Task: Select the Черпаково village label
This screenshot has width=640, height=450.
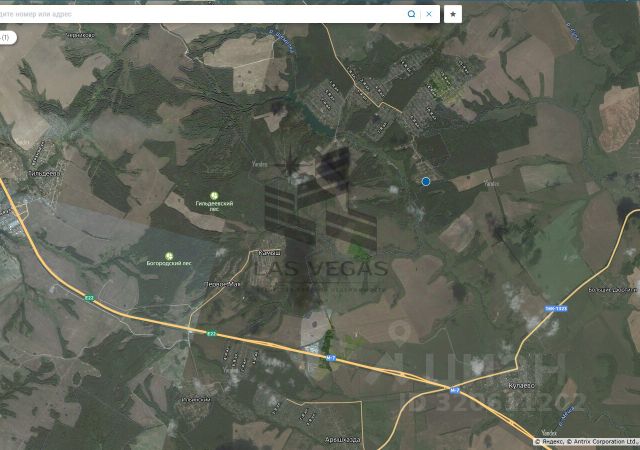Action: [80, 36]
